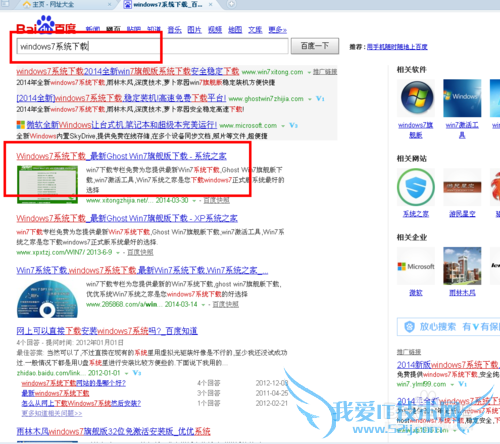Open the 图片 navigation link

coord(195,30)
